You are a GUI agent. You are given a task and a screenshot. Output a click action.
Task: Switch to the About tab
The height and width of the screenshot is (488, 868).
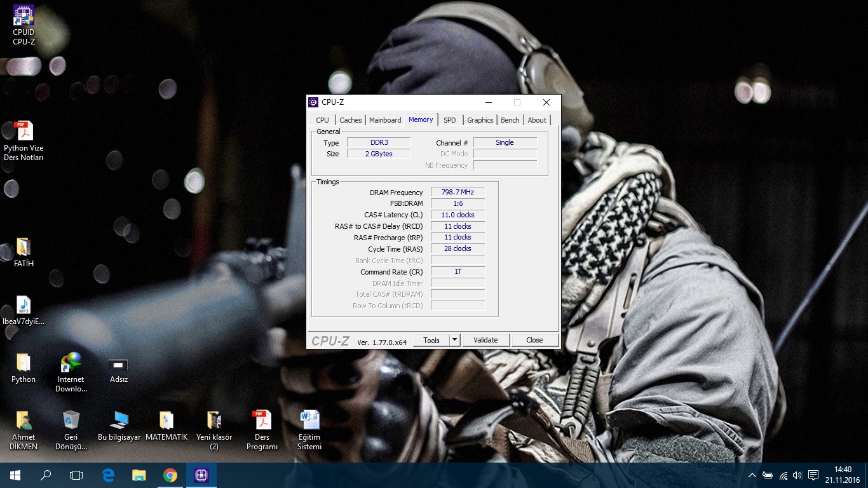pos(537,120)
